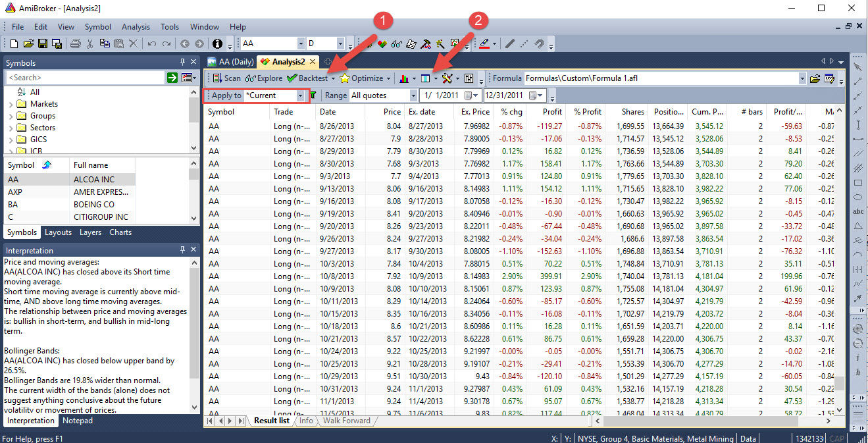Click the symbol Search field

tap(84, 78)
